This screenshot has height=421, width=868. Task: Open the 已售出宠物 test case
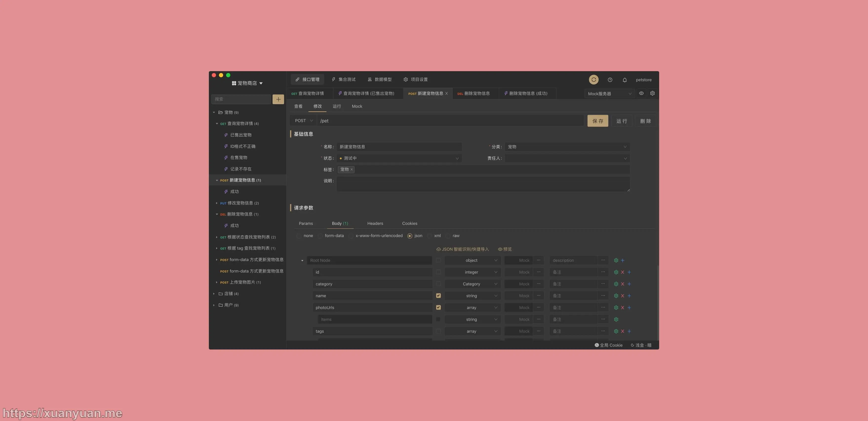[241, 135]
